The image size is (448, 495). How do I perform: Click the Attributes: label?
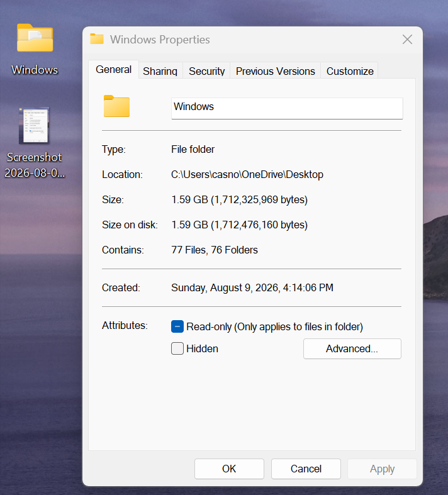pyautogui.click(x=125, y=325)
